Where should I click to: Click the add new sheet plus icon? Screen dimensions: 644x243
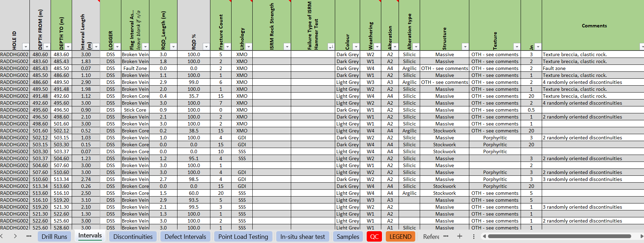coord(460,236)
